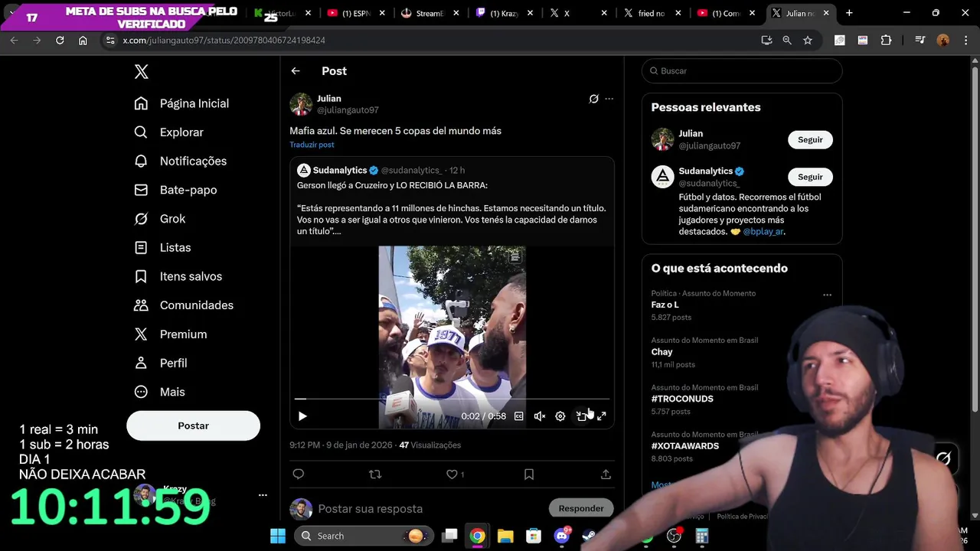Open Notificações in the sidebar
Viewport: 980px width, 551px height.
click(x=180, y=161)
